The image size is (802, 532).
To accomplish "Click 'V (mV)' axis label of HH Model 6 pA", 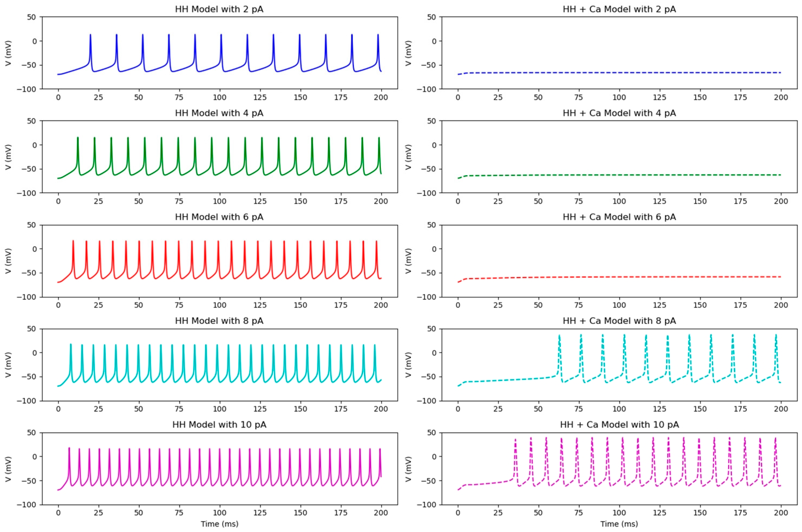I will pos(8,261).
